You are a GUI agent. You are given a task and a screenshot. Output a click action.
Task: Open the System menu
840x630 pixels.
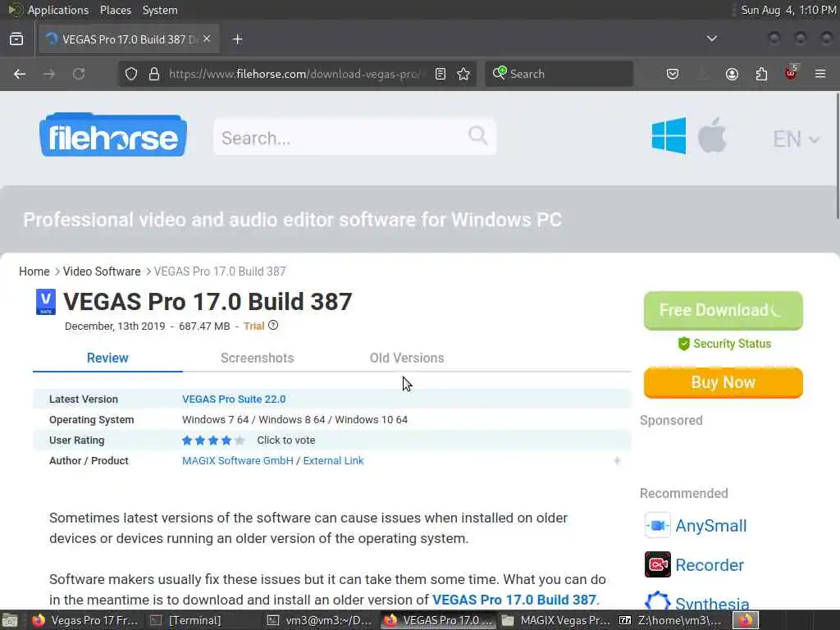click(x=160, y=10)
